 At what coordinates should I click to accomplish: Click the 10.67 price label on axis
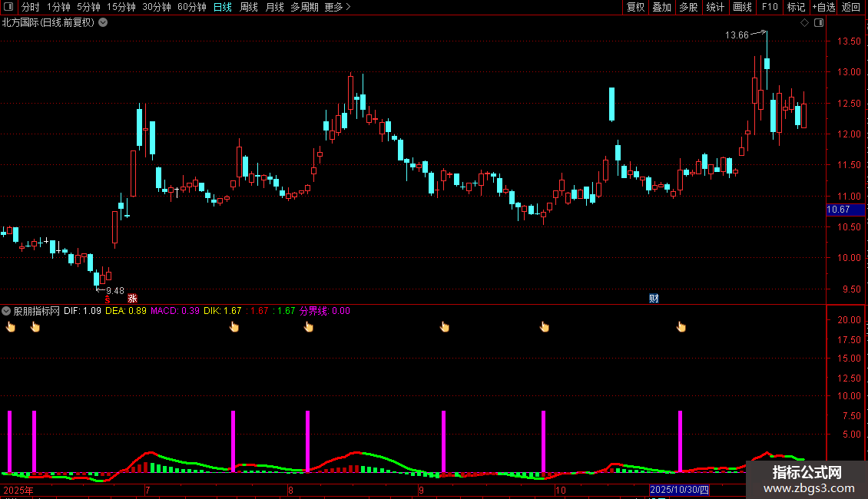[x=845, y=210]
